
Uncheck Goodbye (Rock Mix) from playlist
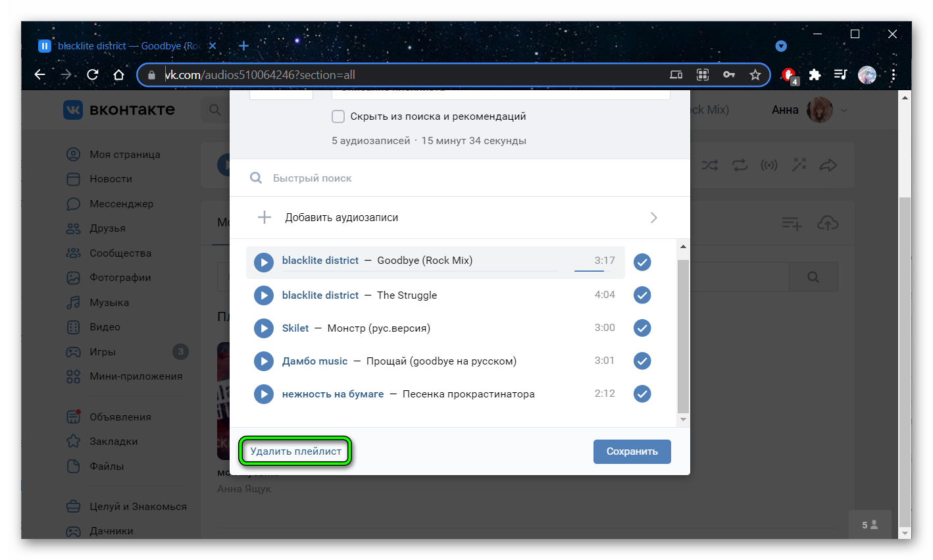pyautogui.click(x=642, y=263)
